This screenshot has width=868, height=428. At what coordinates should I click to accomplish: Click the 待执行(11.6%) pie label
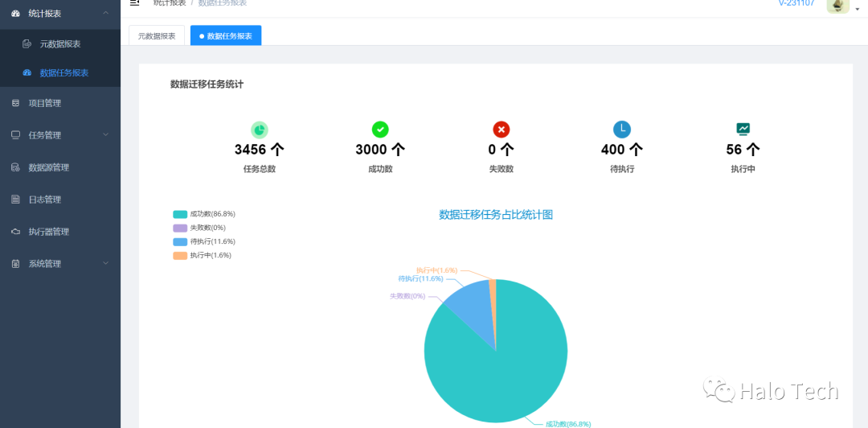[x=420, y=279]
